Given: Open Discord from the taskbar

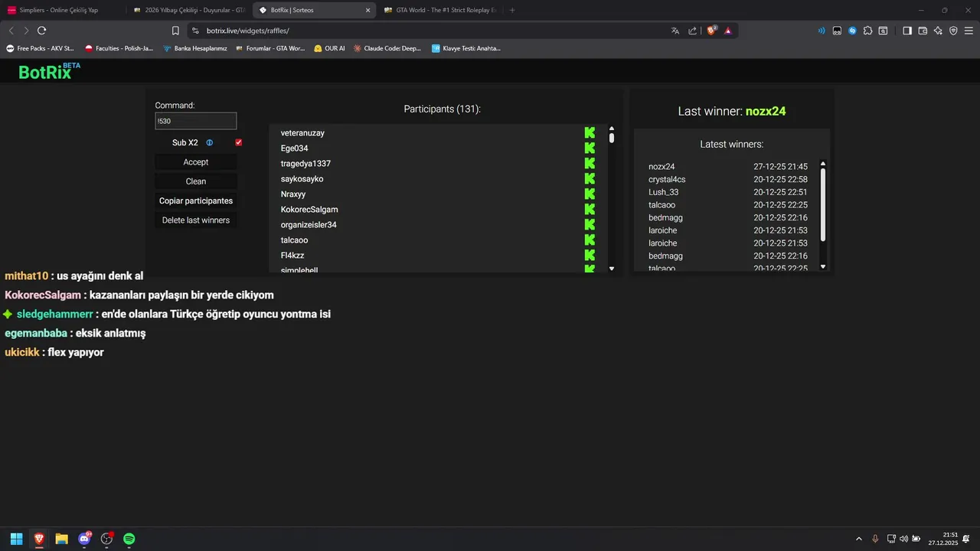Looking at the screenshot, I should point(84,539).
